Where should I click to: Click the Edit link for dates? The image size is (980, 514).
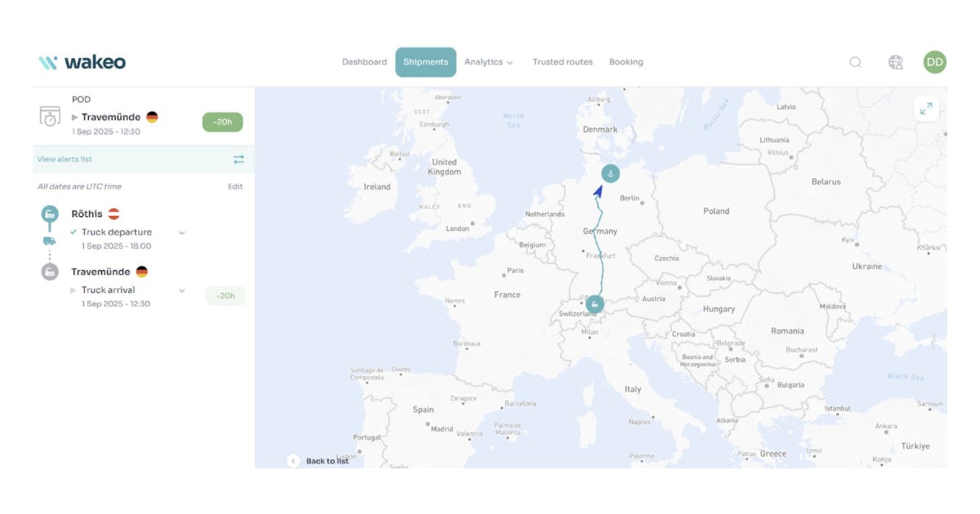coord(235,187)
